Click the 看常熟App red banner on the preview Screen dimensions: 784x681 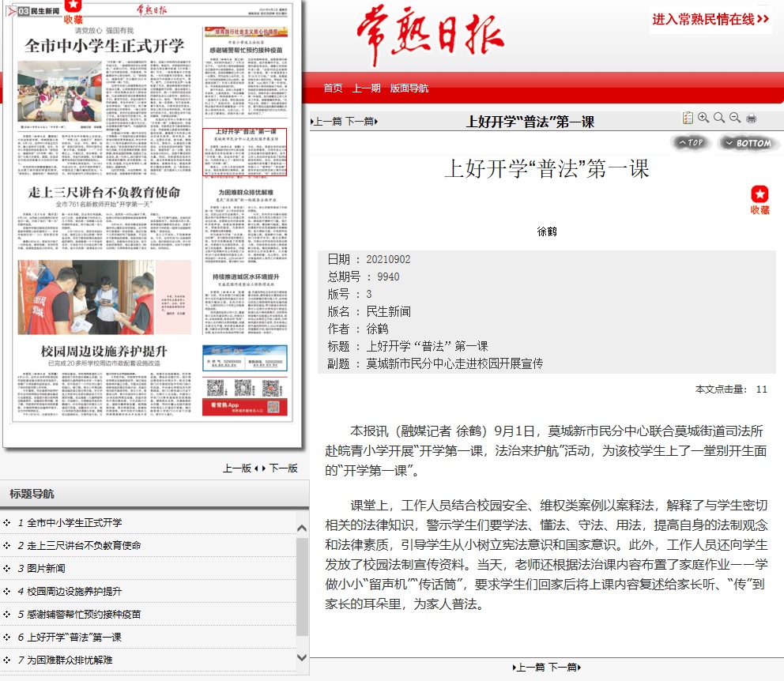coord(245,407)
